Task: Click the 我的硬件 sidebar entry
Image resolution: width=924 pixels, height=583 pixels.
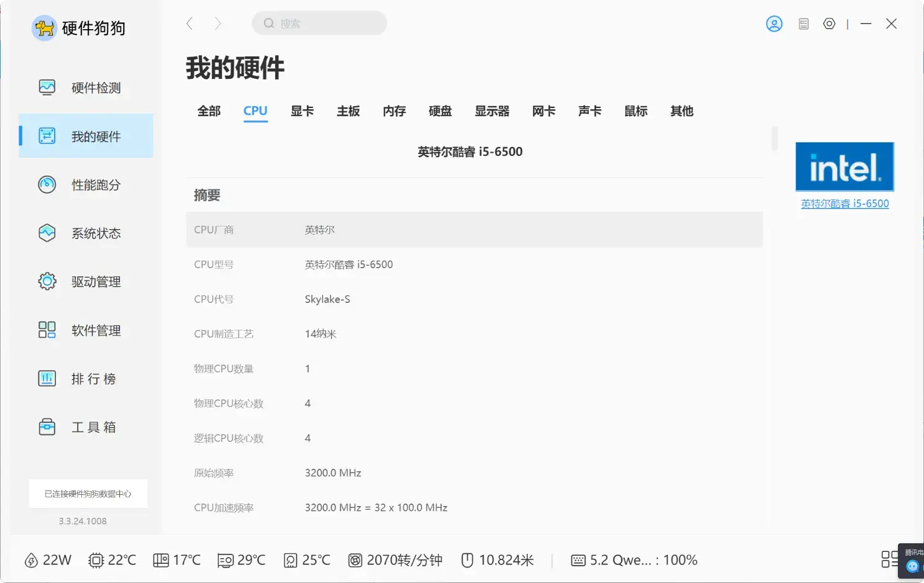Action: 85,136
